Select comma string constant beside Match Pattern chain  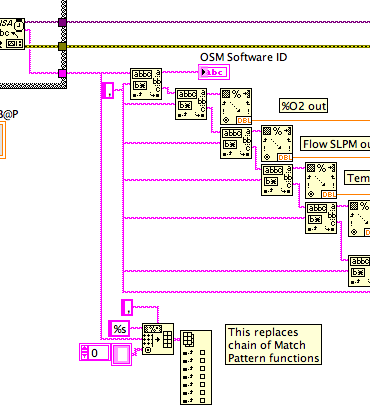click(108, 90)
